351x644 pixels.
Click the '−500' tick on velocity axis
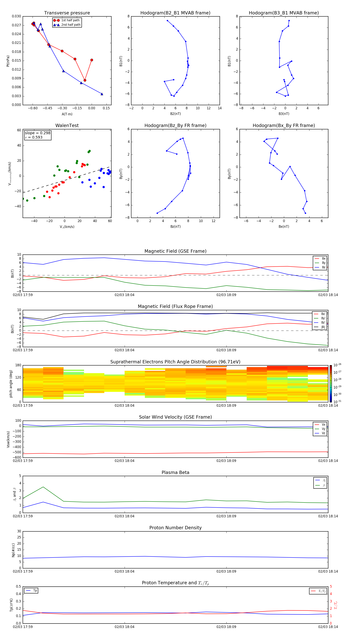click(17, 452)
